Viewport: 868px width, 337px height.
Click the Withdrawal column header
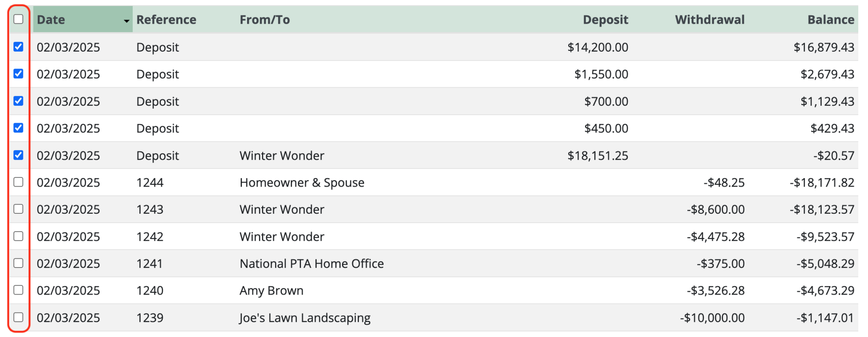click(709, 19)
